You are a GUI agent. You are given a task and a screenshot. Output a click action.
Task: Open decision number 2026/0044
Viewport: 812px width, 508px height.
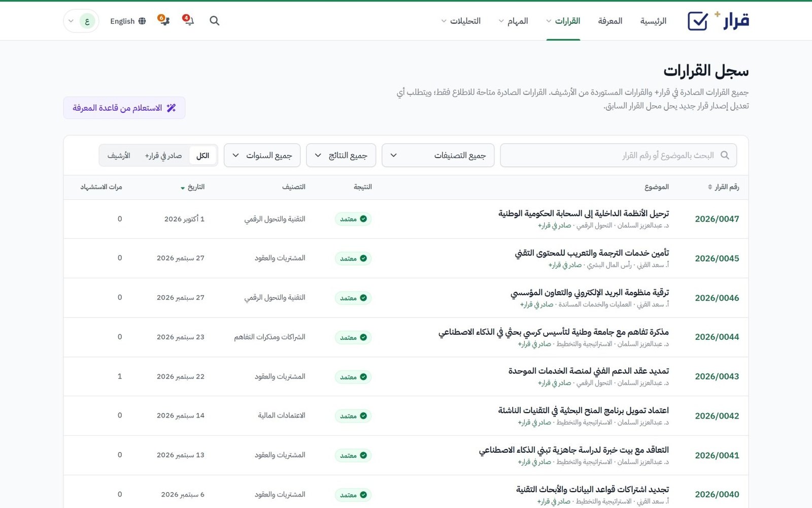pyautogui.click(x=717, y=337)
